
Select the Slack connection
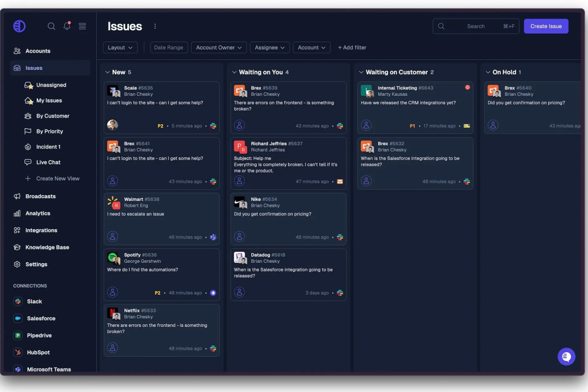tap(34, 301)
